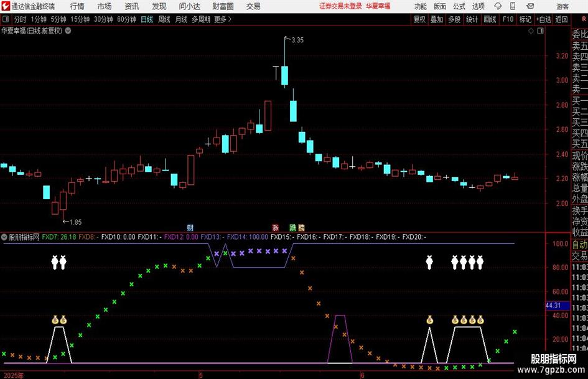This screenshot has width=588, height=379.
Task: Open the 财富圈 menu
Action: tap(223, 6)
